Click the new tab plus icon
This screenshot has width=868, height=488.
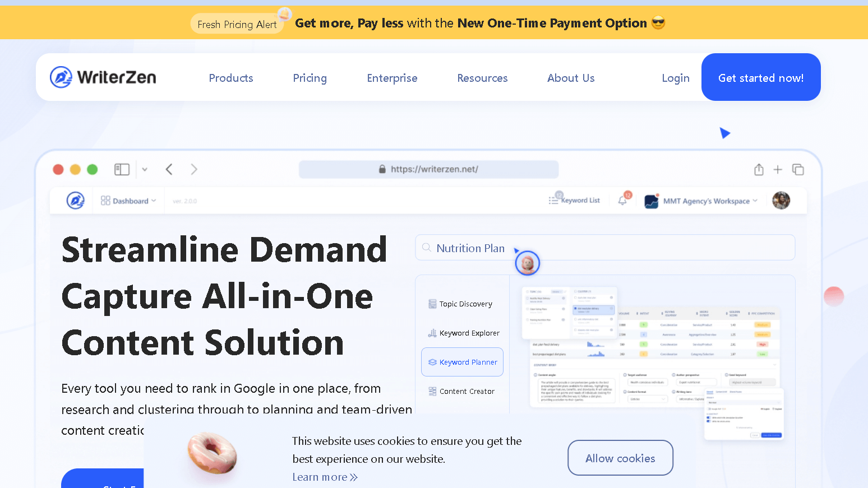778,169
